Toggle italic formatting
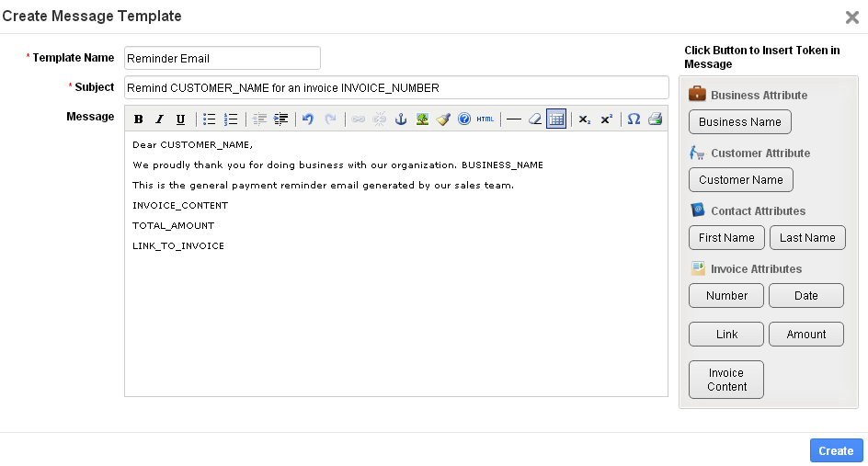 click(x=159, y=119)
